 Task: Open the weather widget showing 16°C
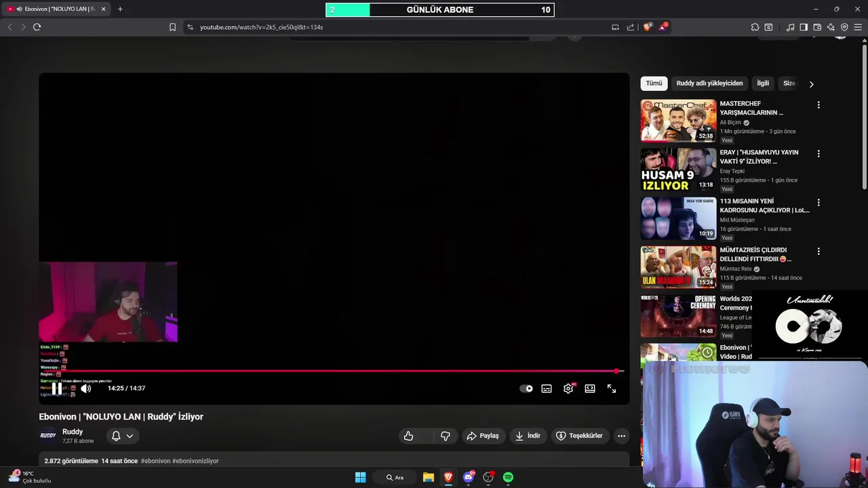point(31,477)
